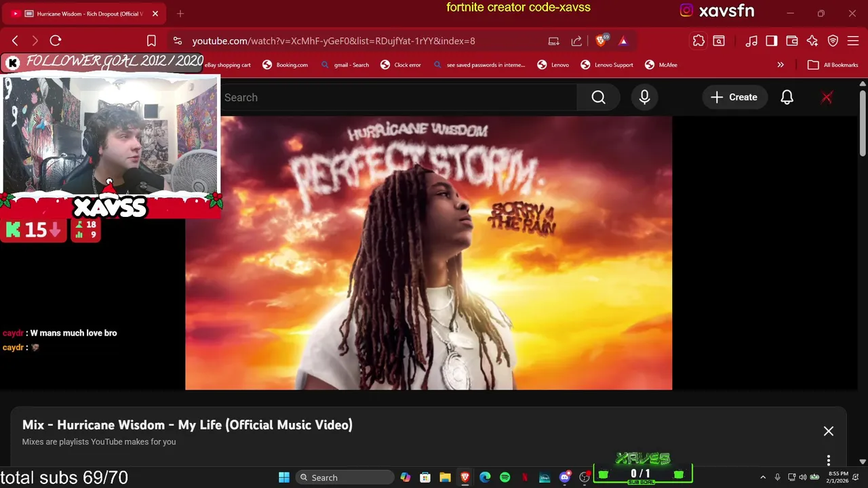Open the Brave main hamburger menu
The width and height of the screenshot is (868, 488).
point(853,41)
